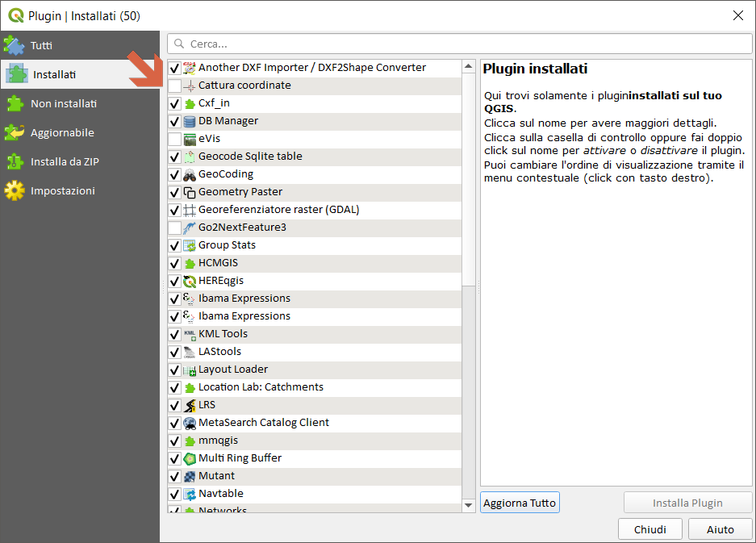Click the Chiudi button
This screenshot has height=543, width=756.
coord(649,529)
